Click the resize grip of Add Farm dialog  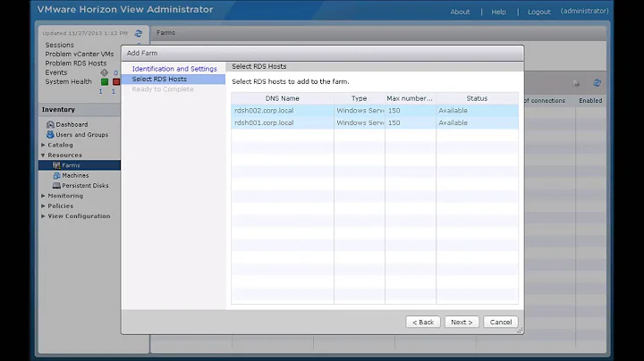pyautogui.click(x=520, y=331)
